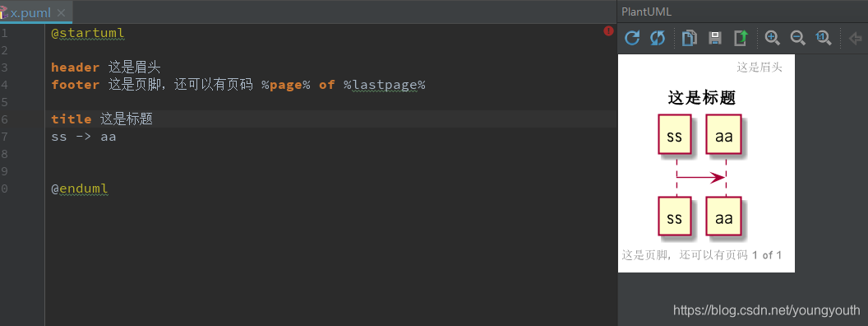
Task: Zoom out of the PlantUML preview
Action: tap(797, 38)
